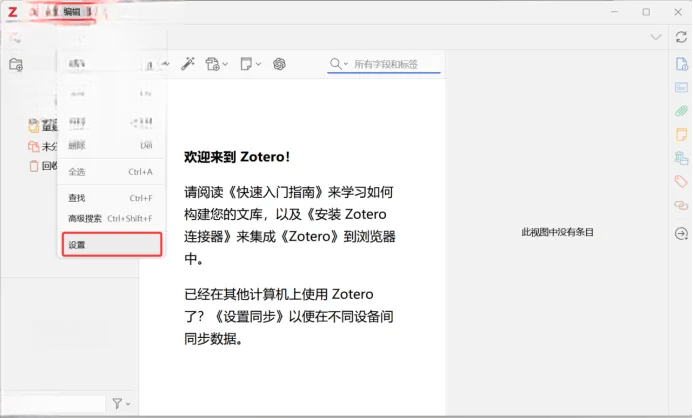Click the 此视图中没有条目 message
Screen dimensions: 693x418
tap(557, 232)
